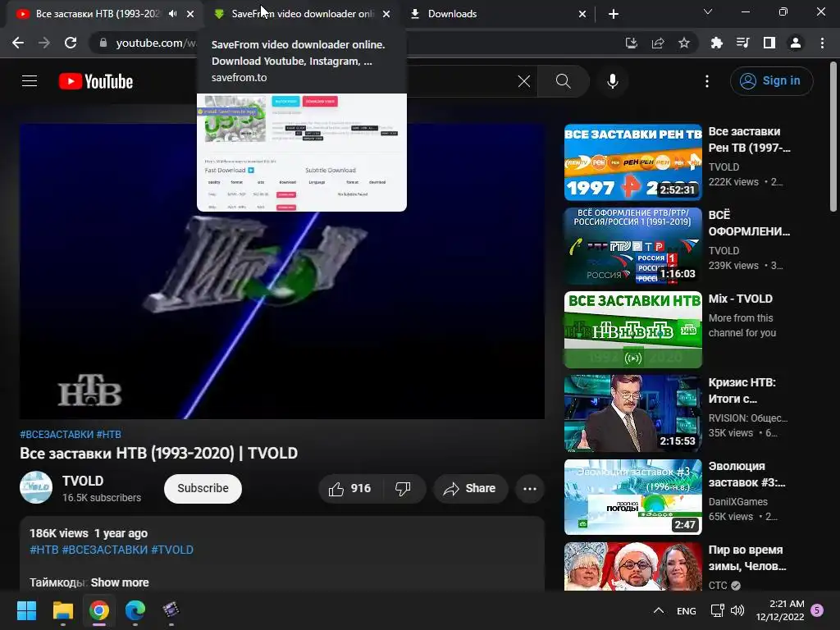
Task: Open more actions ellipsis under video
Action: click(530, 489)
